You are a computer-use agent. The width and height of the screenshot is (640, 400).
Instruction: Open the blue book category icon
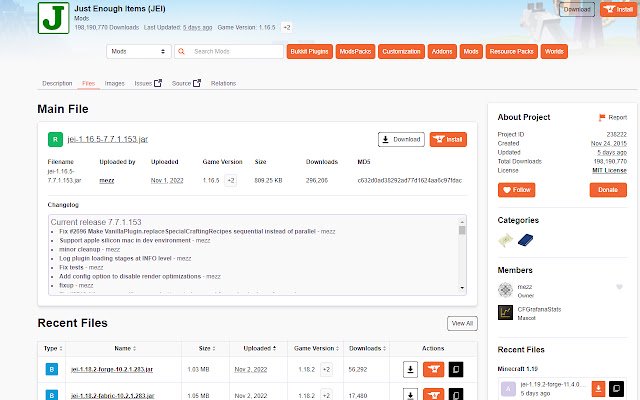tap(525, 240)
